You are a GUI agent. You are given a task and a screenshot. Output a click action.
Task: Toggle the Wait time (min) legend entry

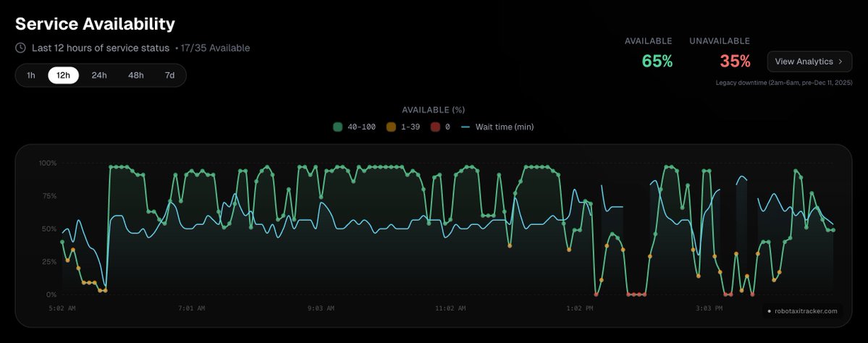point(497,127)
